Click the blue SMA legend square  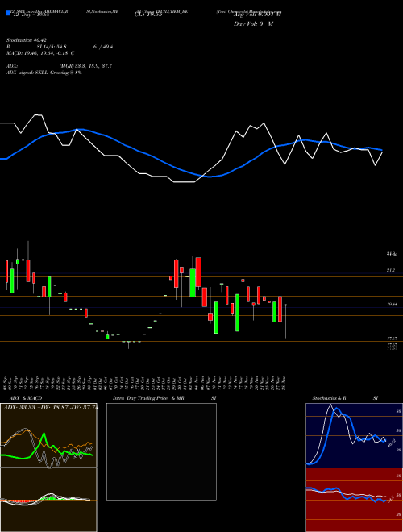(8, 13)
